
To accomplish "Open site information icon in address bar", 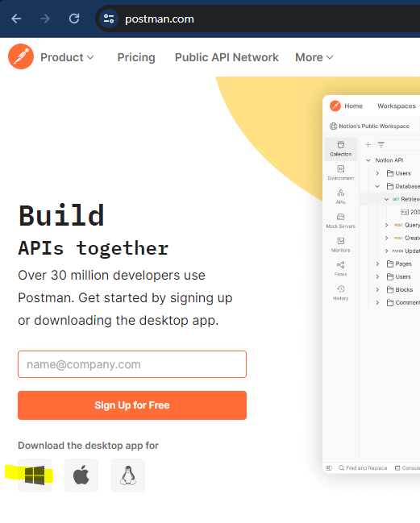I will click(109, 19).
